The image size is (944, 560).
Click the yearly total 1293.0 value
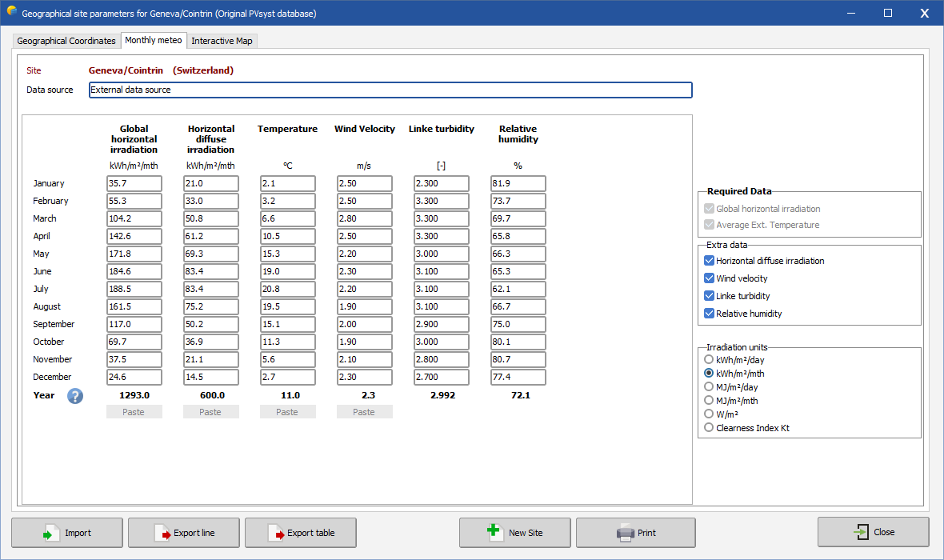(134, 396)
